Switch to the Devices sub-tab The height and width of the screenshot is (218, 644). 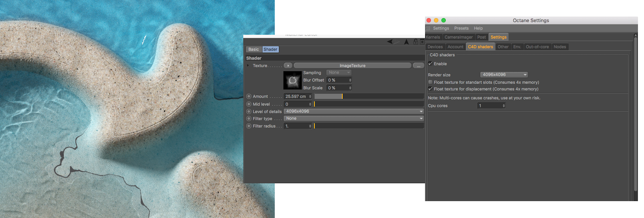435,47
